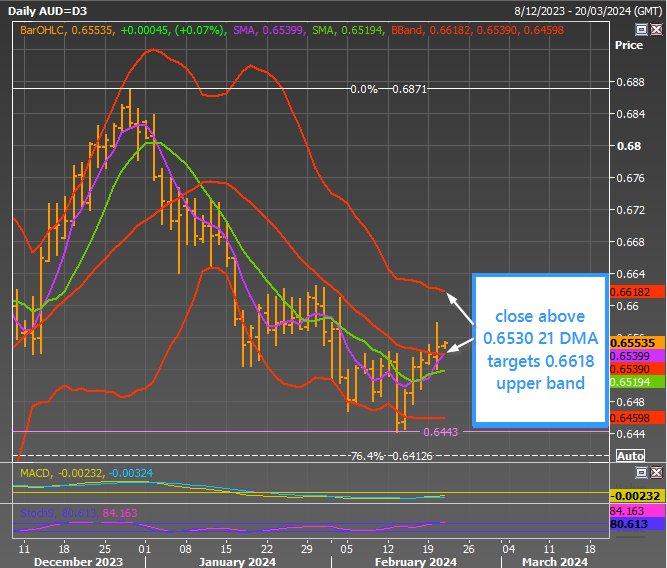Viewport: 667px width, 568px height.
Task: Click the yellow -0.00232 MACD value tag
Action: (637, 496)
